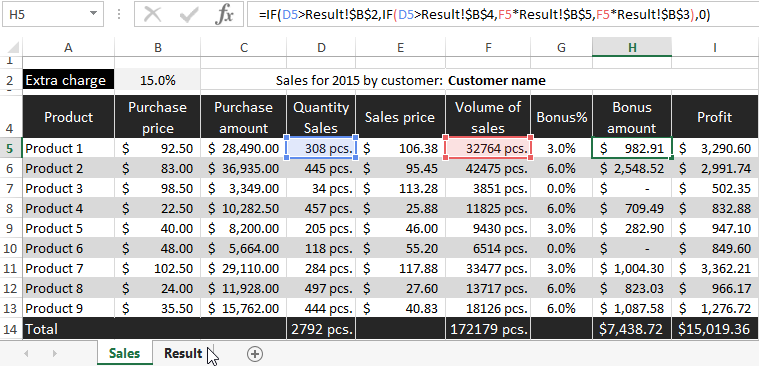This screenshot has height=366, width=759.
Task: Select the 172179 pcs. total cell
Action: pos(488,329)
